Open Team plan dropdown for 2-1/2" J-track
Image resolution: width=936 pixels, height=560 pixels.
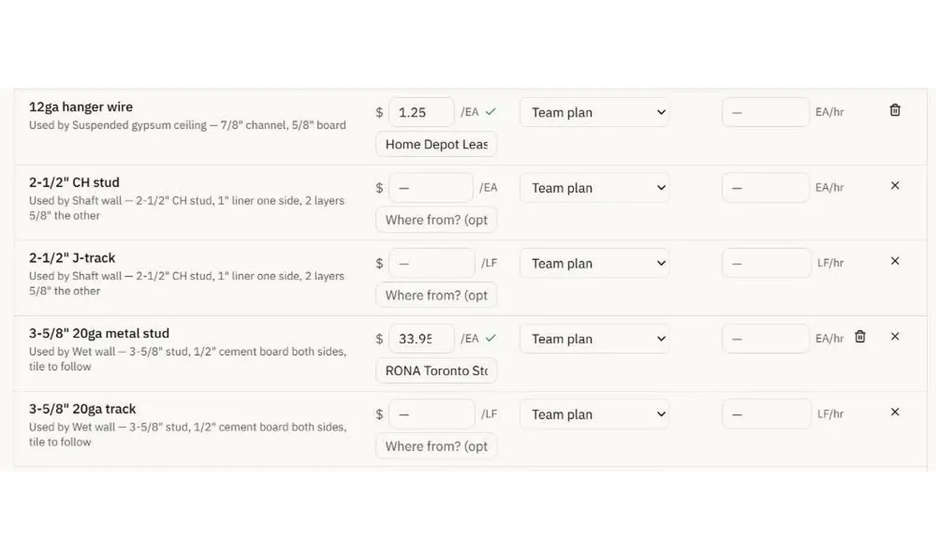point(595,263)
